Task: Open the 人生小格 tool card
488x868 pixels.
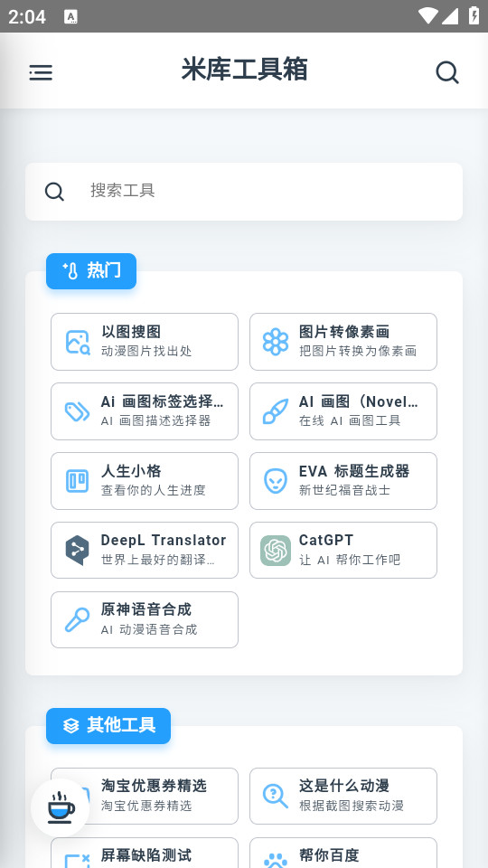Action: [x=145, y=481]
